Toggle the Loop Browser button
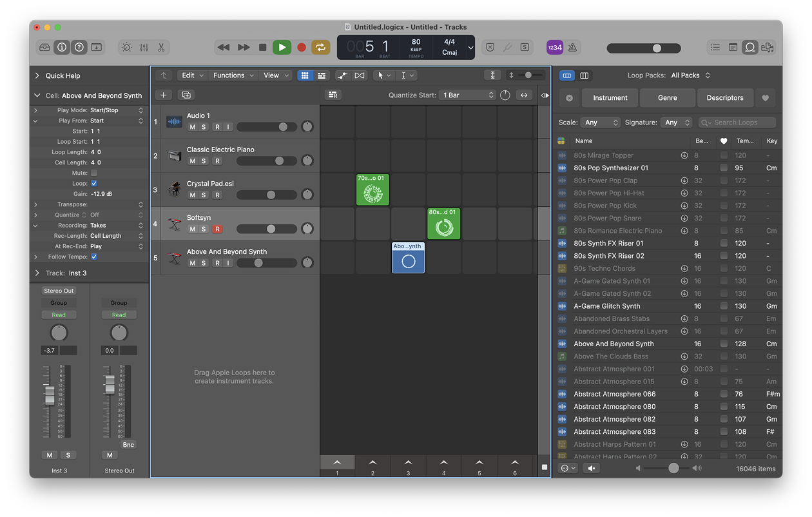Viewport: 812px width, 517px height. 750,47
